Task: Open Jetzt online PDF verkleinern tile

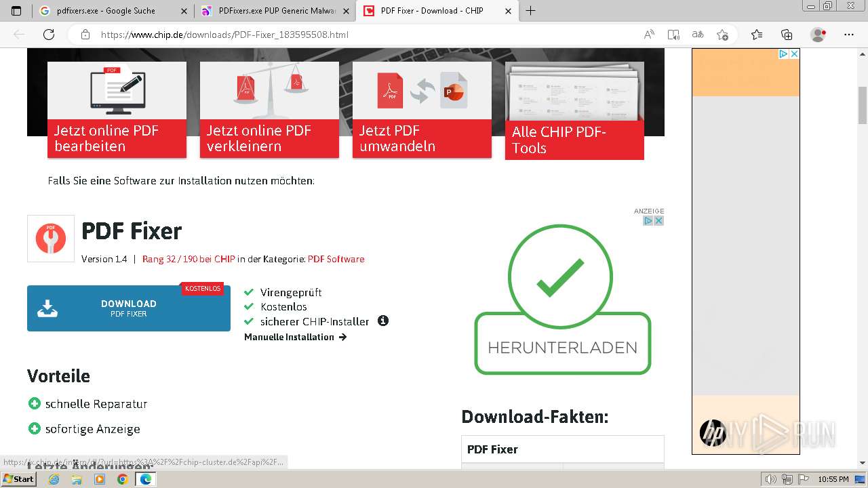Action: (269, 110)
